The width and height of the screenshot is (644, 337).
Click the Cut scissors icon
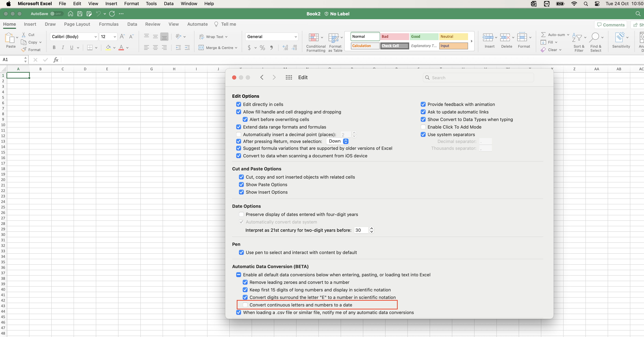(x=24, y=35)
